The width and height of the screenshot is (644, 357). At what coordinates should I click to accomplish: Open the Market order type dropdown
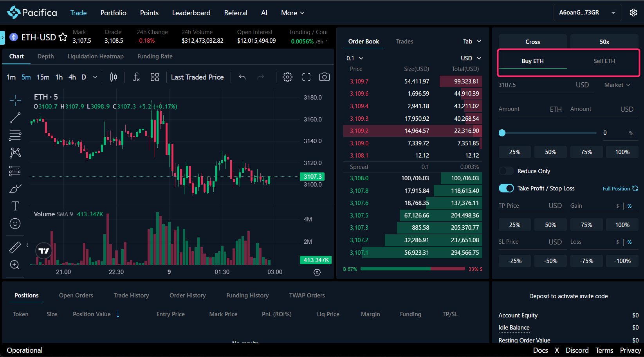pyautogui.click(x=617, y=85)
